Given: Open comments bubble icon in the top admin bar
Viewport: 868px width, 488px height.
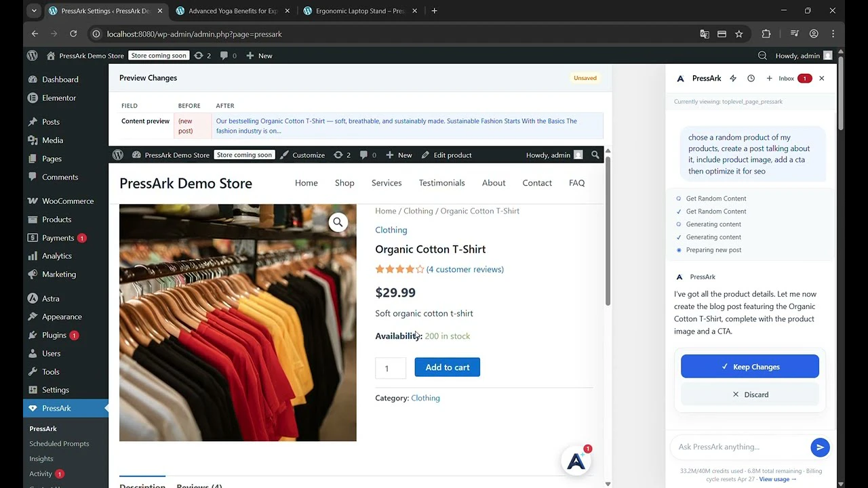Looking at the screenshot, I should click(228, 56).
